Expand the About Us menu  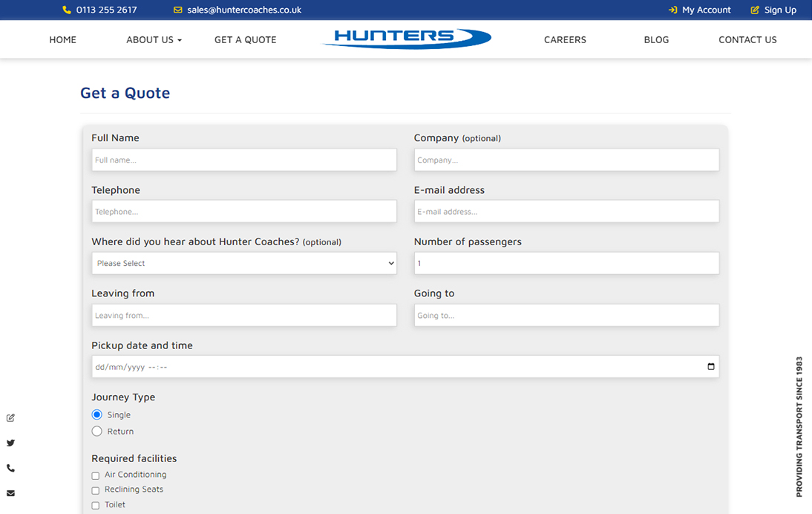pos(154,40)
